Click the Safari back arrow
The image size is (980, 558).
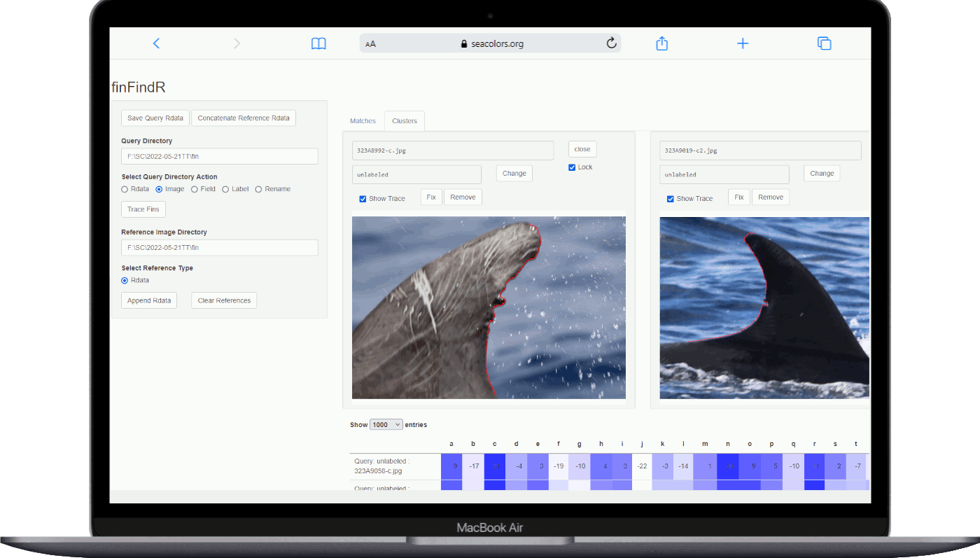(156, 43)
